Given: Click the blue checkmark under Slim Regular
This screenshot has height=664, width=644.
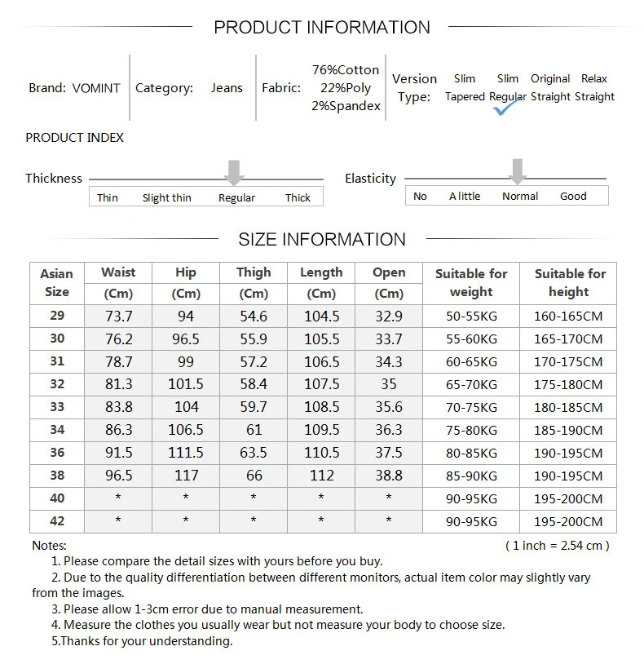Looking at the screenshot, I should coord(505,107).
